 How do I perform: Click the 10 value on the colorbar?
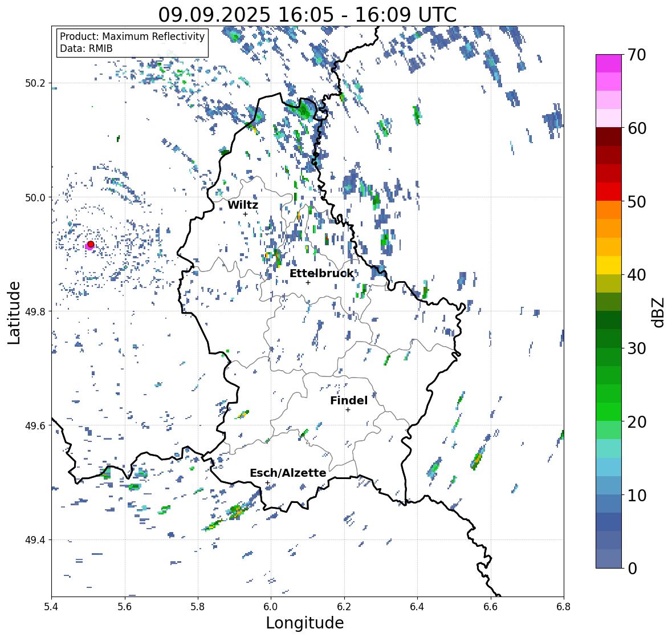(637, 495)
